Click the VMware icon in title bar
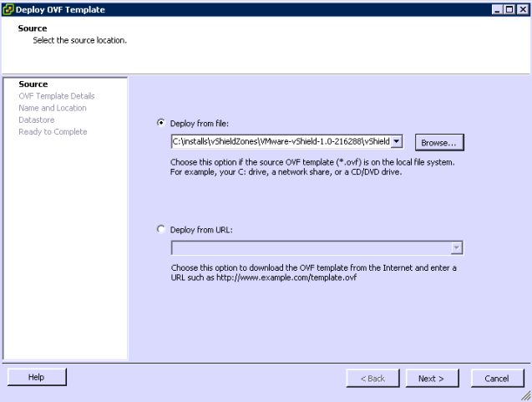The image size is (532, 402). (x=8, y=8)
